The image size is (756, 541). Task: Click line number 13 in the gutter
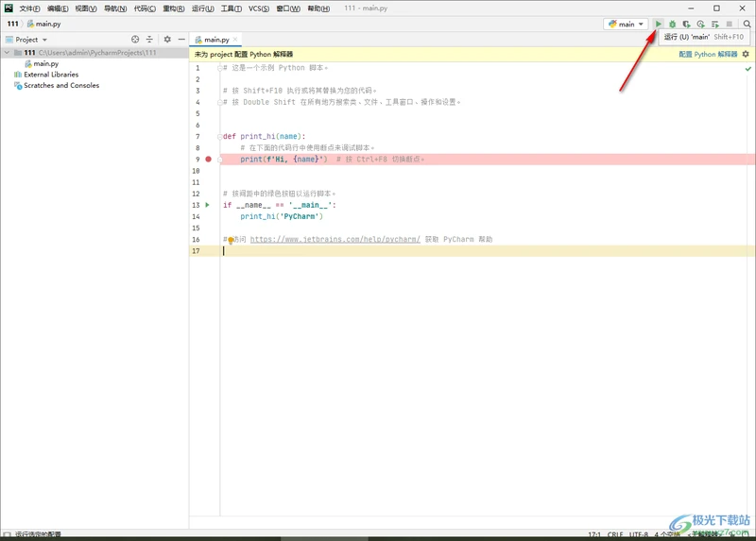pos(196,205)
